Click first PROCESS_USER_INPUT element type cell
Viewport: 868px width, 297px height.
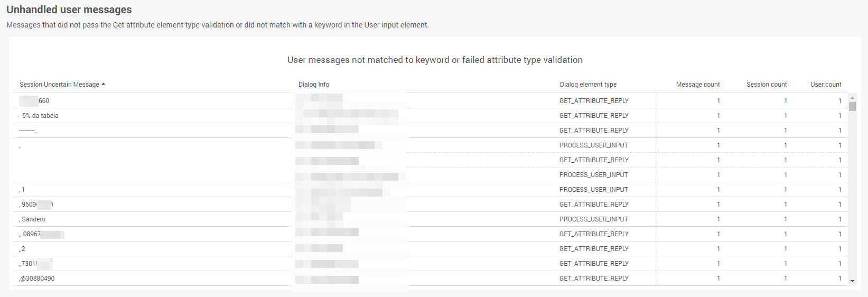(x=594, y=145)
